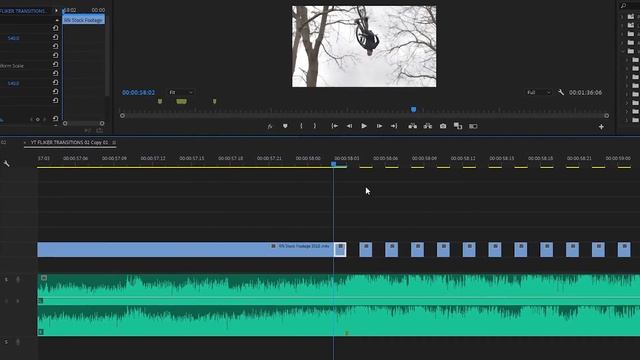Viewport: 640px width, 360px height.
Task: Click the Program Monitor timecode 00:00:58:02
Action: (138, 93)
